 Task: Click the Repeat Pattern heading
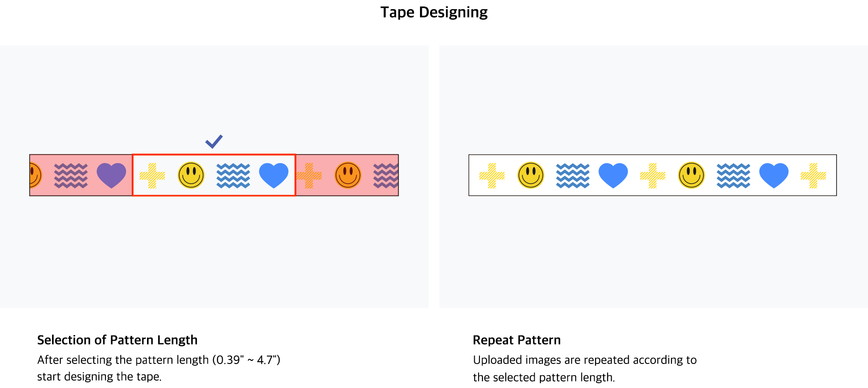[517, 340]
